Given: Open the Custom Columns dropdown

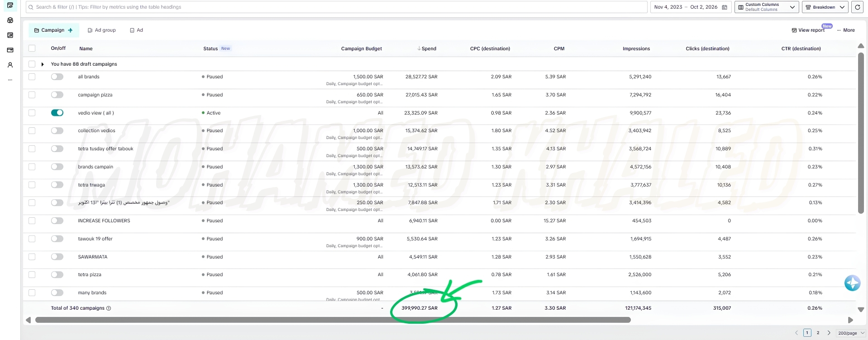Looking at the screenshot, I should [x=766, y=7].
